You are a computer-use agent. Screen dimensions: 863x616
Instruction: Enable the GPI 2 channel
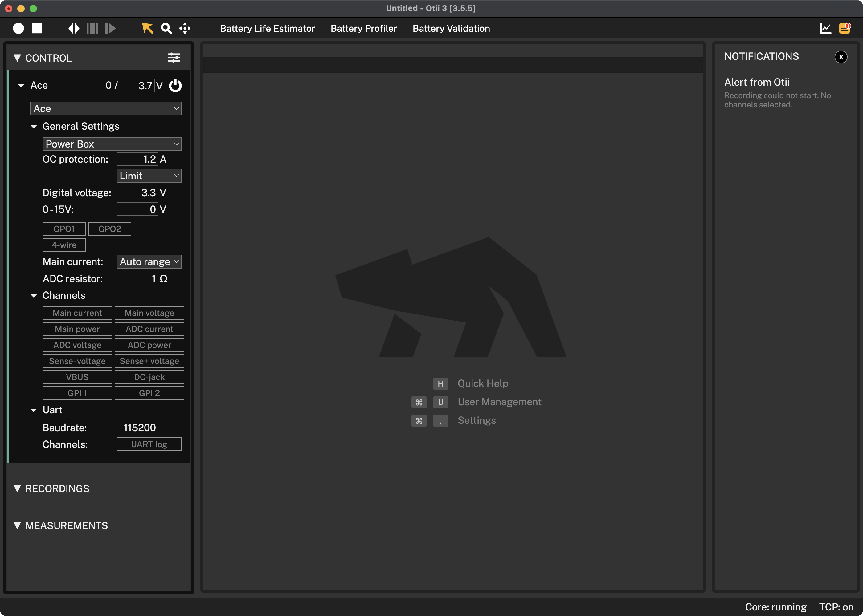[x=149, y=393]
